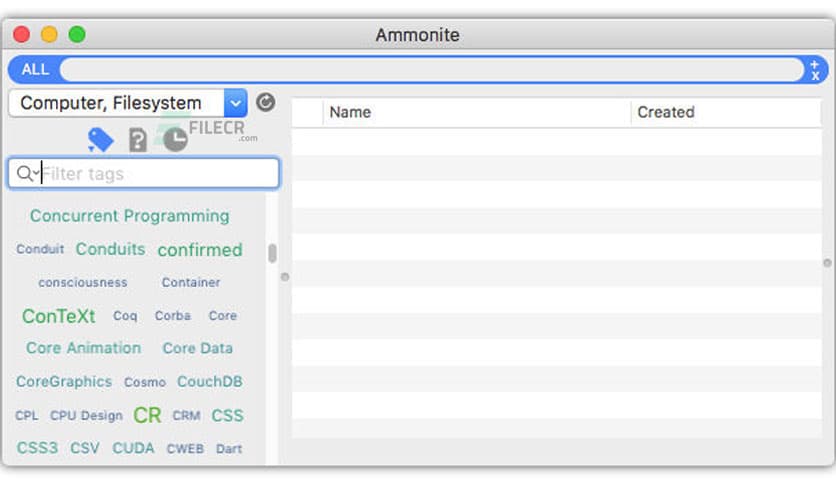Click the circular refresh icon

pos(265,102)
